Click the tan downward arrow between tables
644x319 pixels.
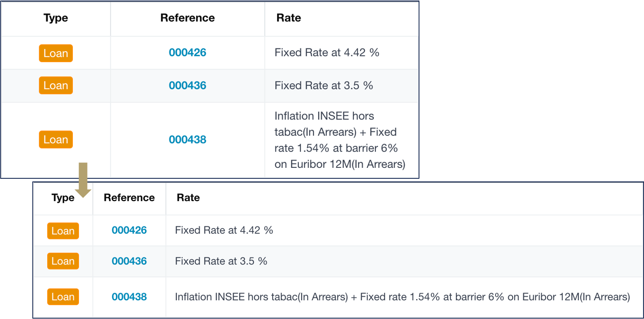tap(83, 179)
